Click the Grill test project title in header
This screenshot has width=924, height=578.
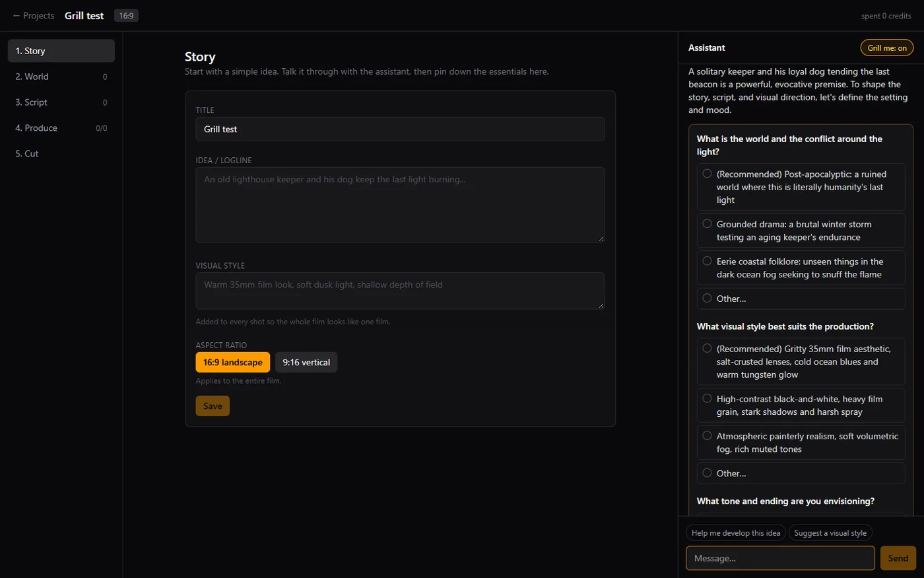coord(84,16)
